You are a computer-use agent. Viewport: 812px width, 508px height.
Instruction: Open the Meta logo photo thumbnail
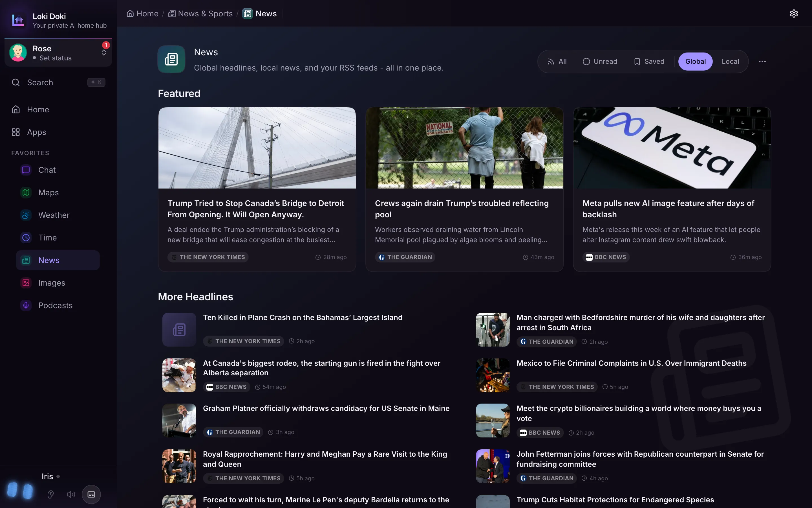[x=672, y=148]
